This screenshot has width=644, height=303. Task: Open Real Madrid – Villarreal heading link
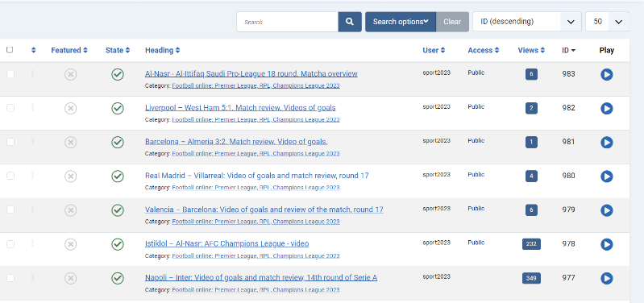click(256, 176)
